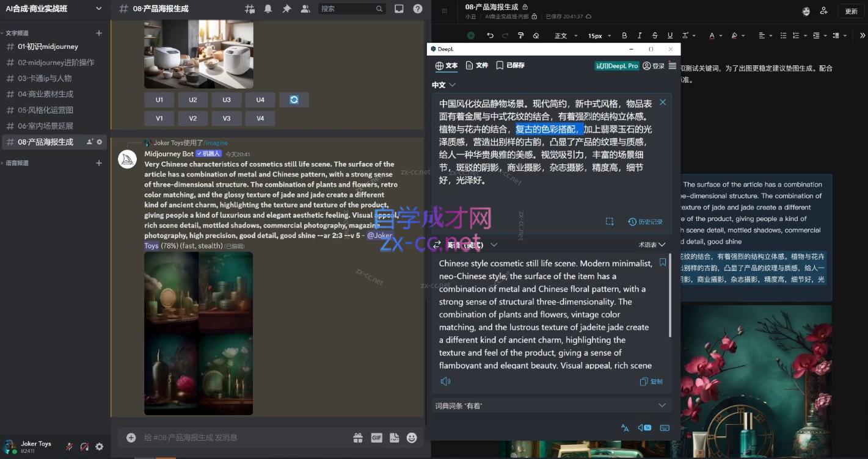The width and height of the screenshot is (868, 459).
Task: Click the DeepL 登录 login button
Action: point(654,66)
